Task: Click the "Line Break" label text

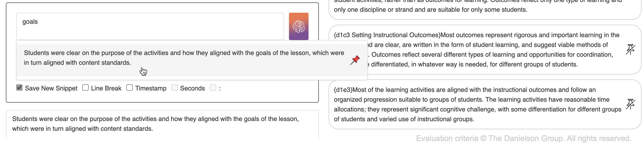Action: (x=106, y=88)
